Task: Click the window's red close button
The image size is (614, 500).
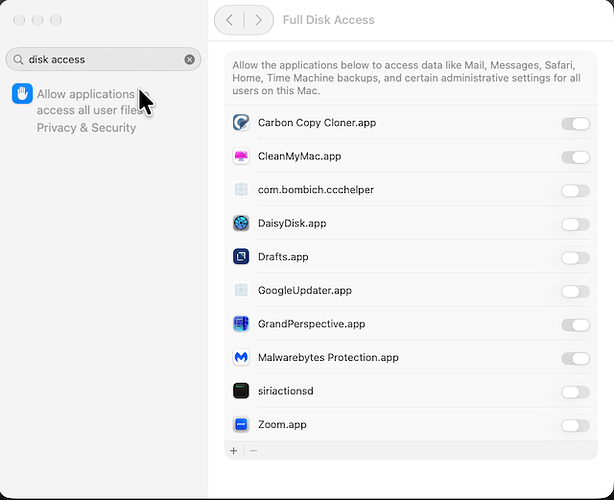Action: 19,20
